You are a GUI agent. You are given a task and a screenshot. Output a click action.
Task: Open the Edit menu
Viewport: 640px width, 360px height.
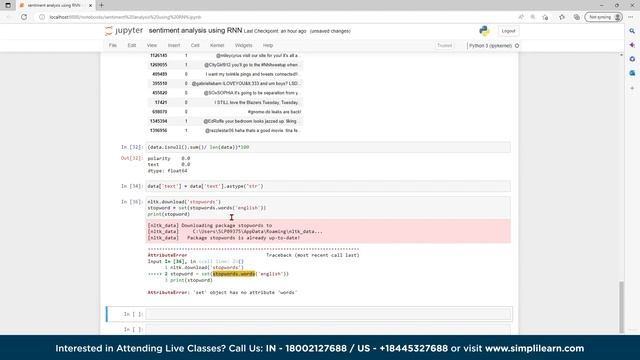pyautogui.click(x=132, y=45)
